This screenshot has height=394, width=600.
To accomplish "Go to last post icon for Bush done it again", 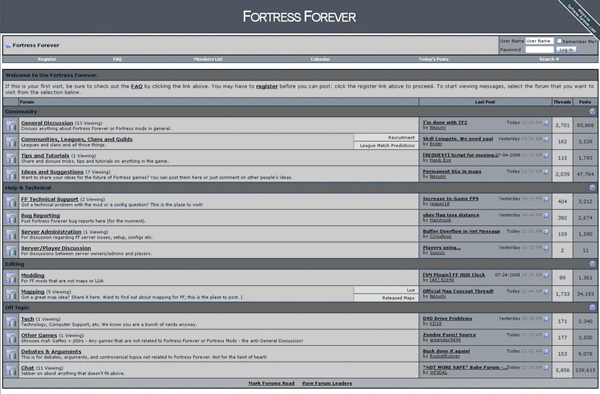I will pyautogui.click(x=546, y=351).
